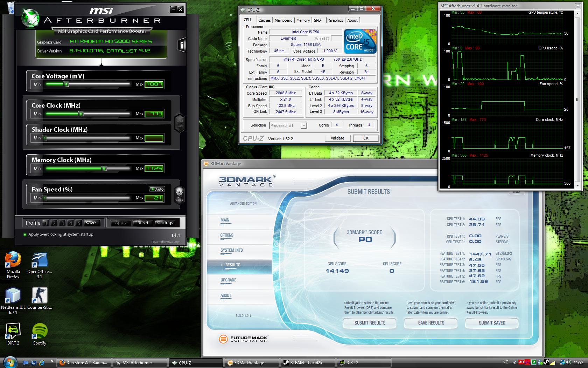Click the Core Clock value field 773
The width and height of the screenshot is (588, 368).
coord(154,114)
